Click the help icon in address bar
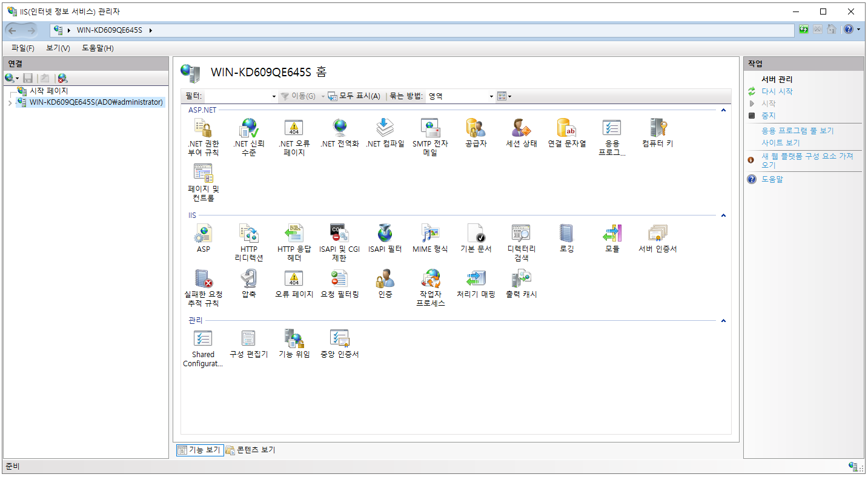 [847, 29]
